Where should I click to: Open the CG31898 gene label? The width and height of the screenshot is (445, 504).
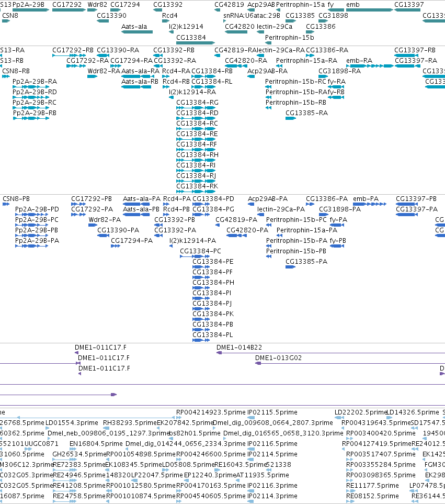tap(333, 15)
